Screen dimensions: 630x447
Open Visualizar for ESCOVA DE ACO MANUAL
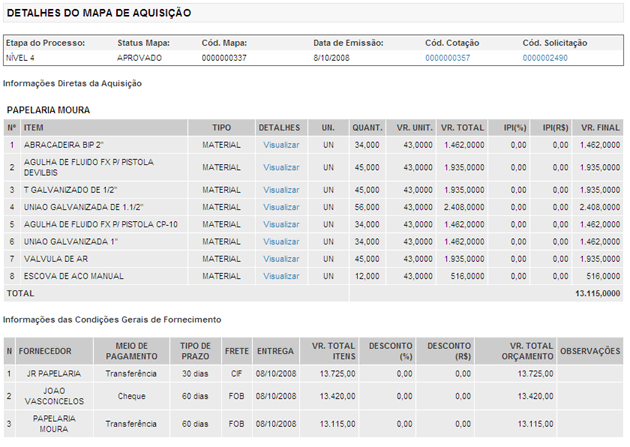[281, 276]
